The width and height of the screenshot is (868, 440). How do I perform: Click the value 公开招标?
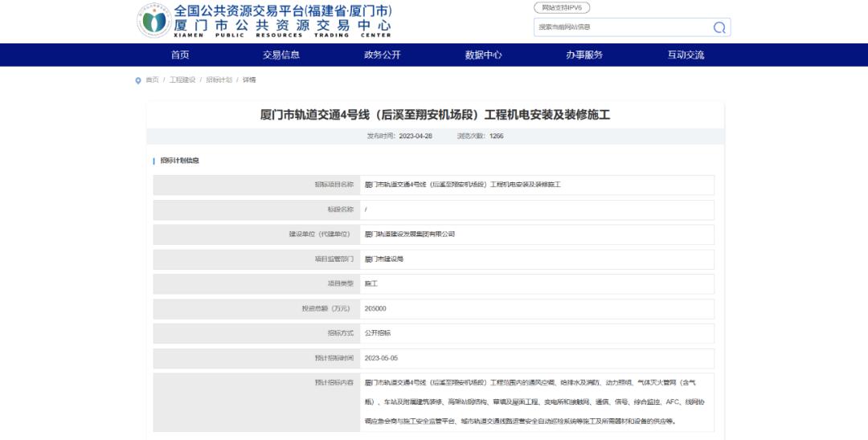378,333
